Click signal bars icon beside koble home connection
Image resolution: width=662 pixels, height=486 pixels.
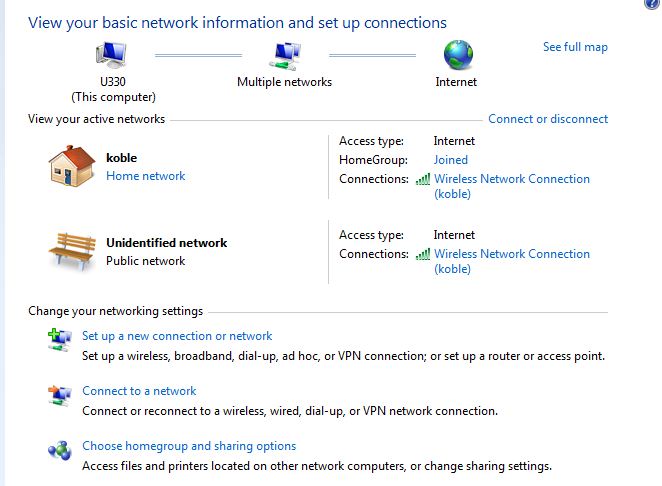pos(423,179)
